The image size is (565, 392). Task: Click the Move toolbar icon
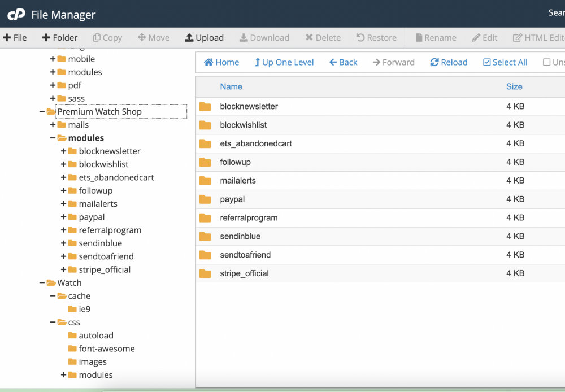[x=153, y=37]
